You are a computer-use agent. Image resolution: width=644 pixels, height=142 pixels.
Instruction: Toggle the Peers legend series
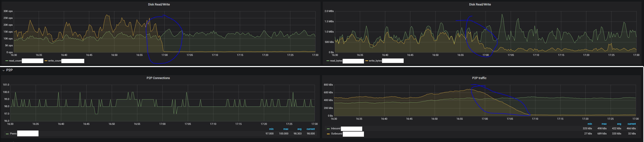coord(13,134)
